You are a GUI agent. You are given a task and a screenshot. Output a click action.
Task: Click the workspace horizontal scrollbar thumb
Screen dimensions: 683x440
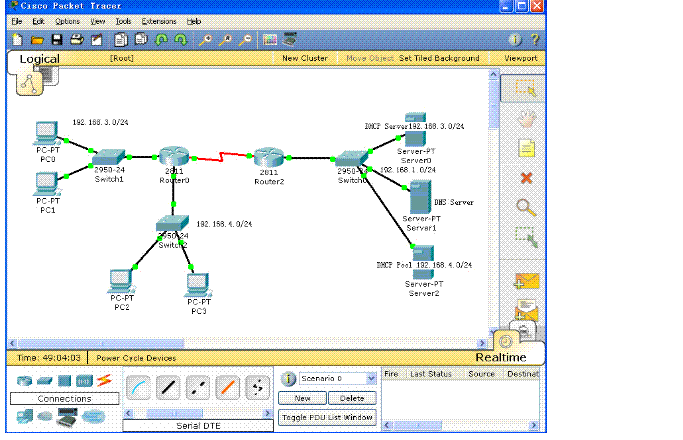[101, 343]
